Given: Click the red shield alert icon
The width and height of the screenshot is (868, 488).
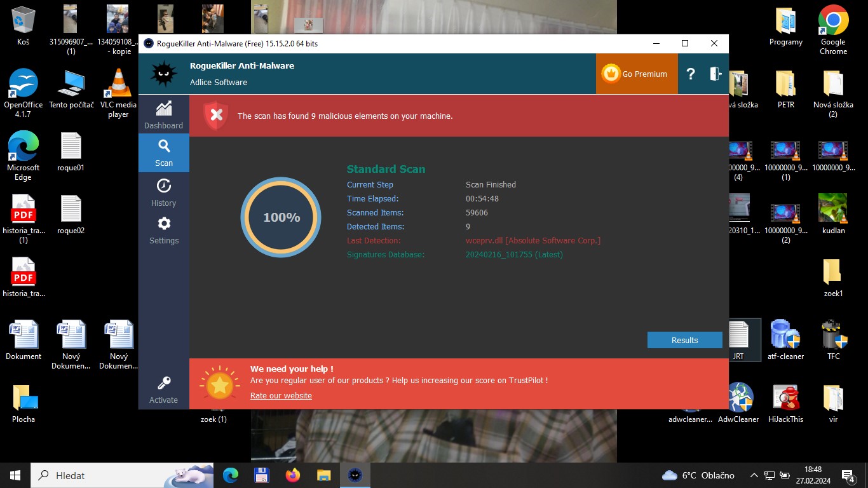Looking at the screenshot, I should click(215, 116).
